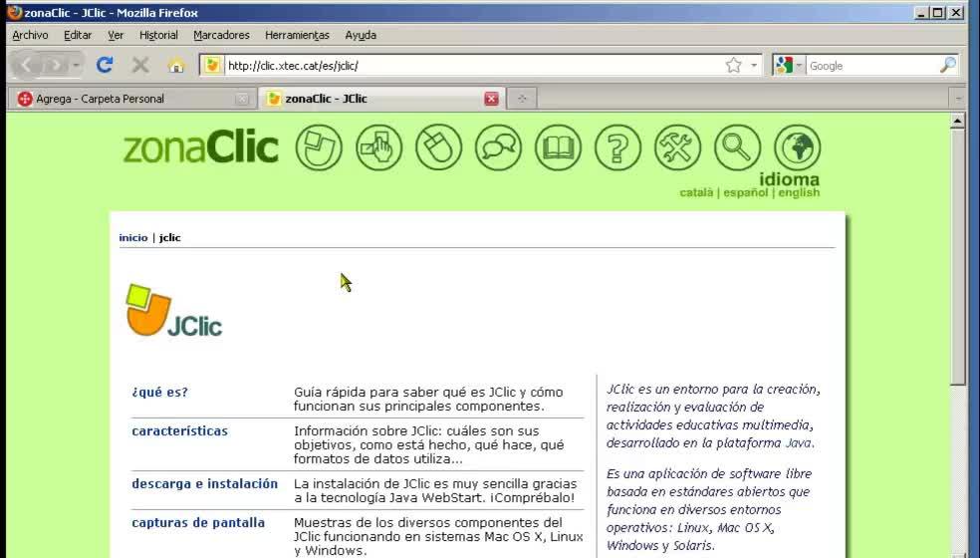Click the text 'Es una aplicación de software libre'
The image size is (980, 558).
pos(709,473)
